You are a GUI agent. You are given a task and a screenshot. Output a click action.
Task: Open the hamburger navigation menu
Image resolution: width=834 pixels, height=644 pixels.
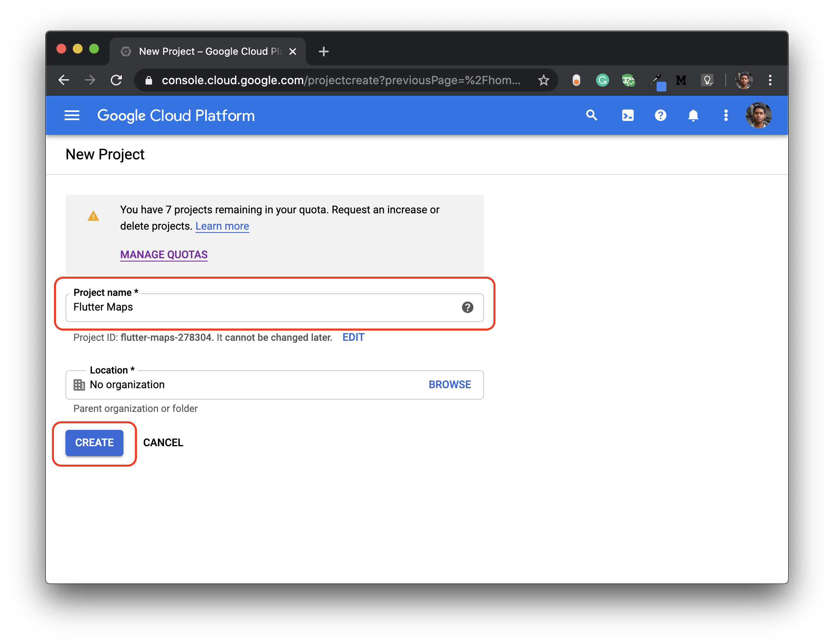coord(72,116)
